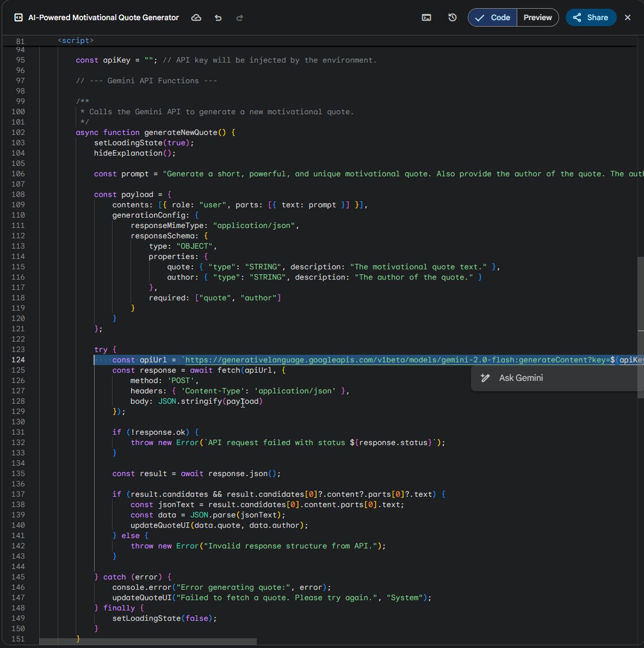Click 'await fetch(apiUrl' on line 125

[x=231, y=370]
